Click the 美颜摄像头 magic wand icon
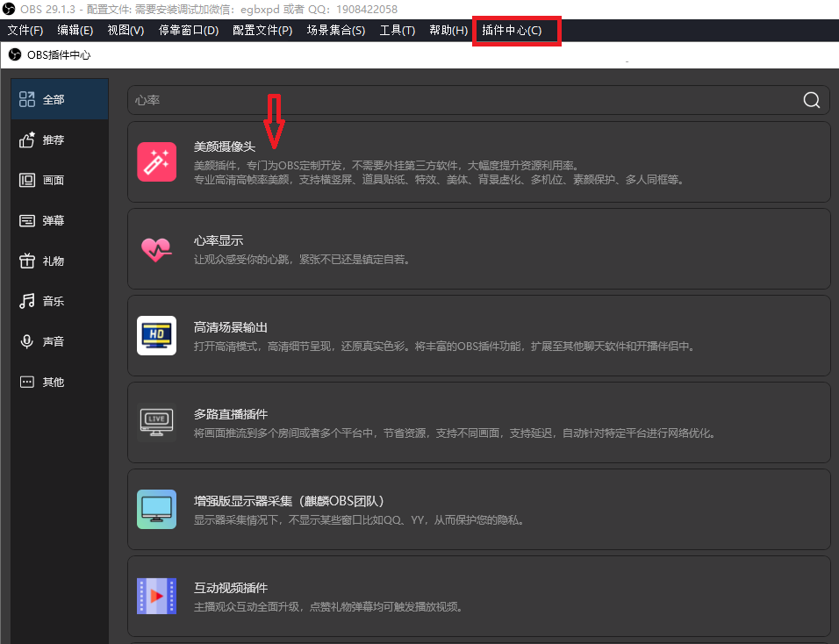 [156, 161]
